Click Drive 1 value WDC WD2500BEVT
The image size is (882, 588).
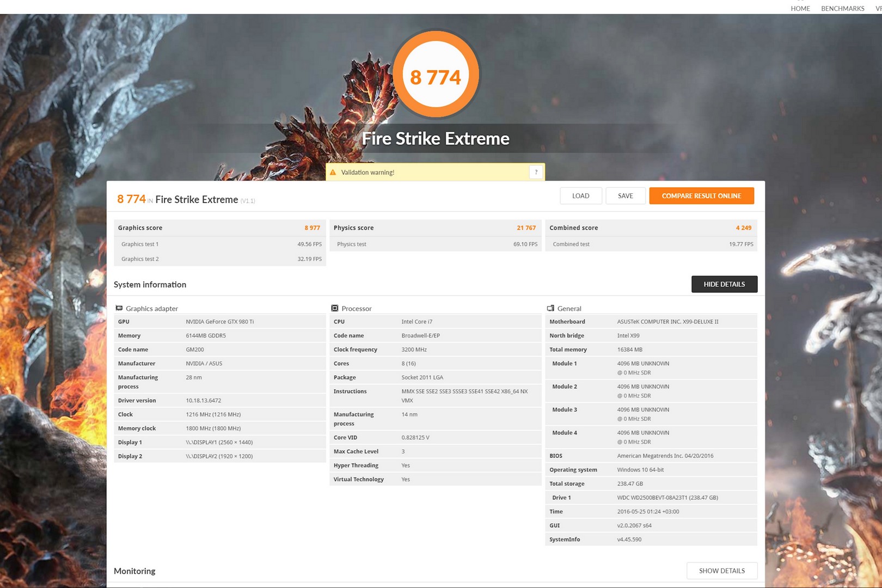(x=667, y=498)
